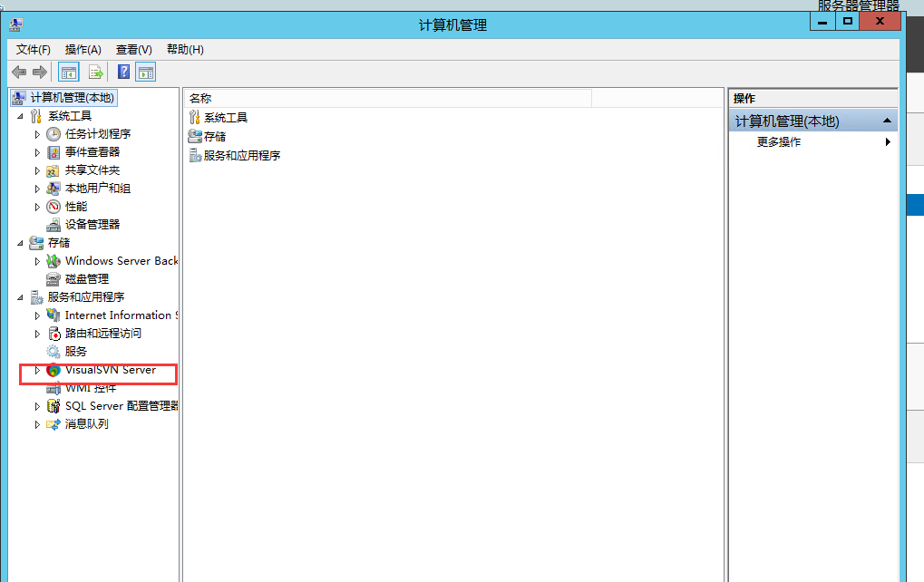924x582 pixels.
Task: Expand the 消息队列 node
Action: coord(37,424)
